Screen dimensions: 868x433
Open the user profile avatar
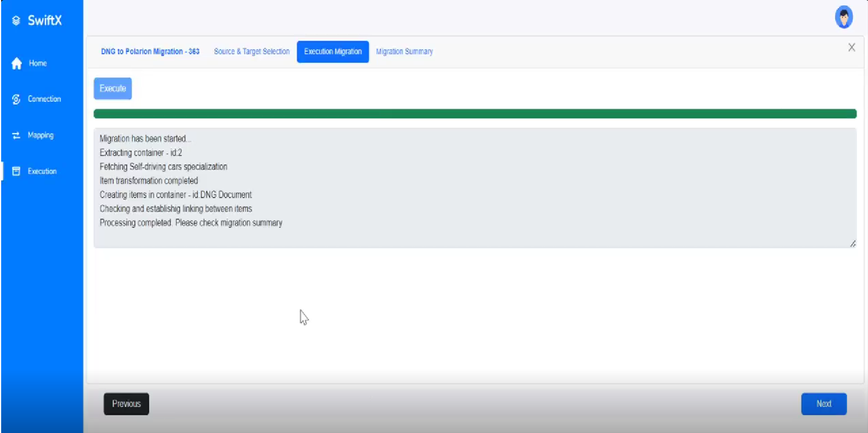point(844,17)
